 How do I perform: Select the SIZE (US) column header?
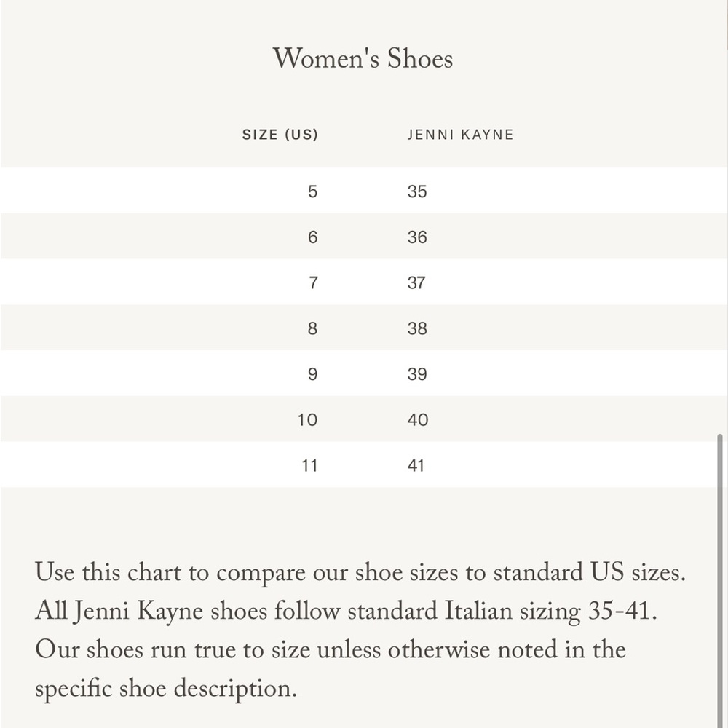(280, 135)
